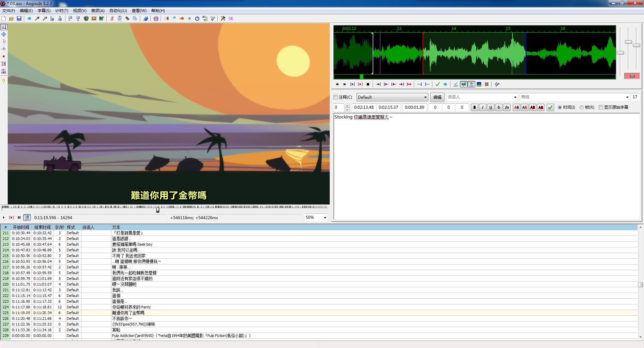Screen dimensions: 644x348
Task: Increase layer number with spinner up arrow
Action: [347, 105]
